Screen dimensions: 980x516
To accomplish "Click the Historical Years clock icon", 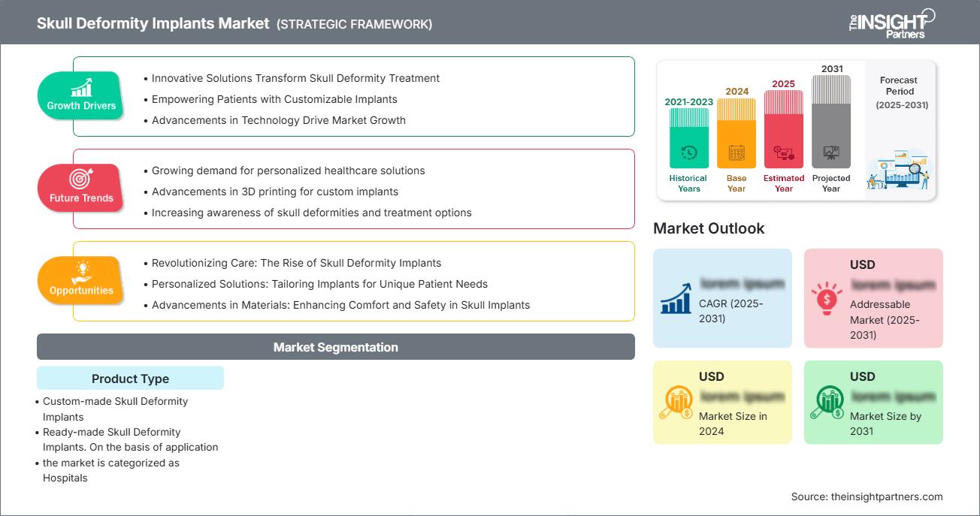I will click(688, 153).
